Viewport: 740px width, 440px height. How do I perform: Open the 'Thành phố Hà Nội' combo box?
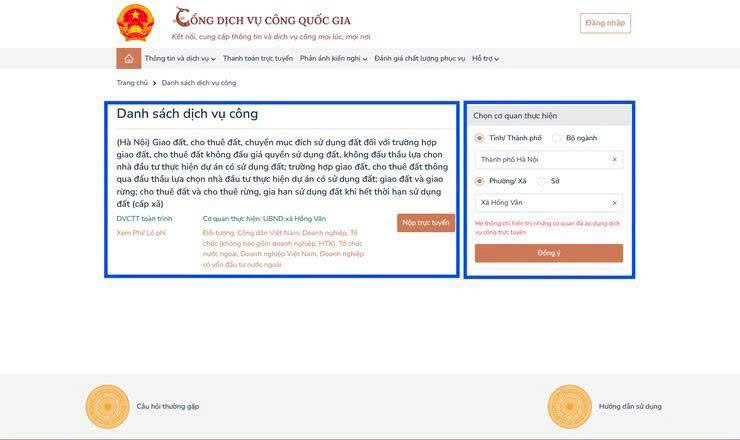[549, 160]
